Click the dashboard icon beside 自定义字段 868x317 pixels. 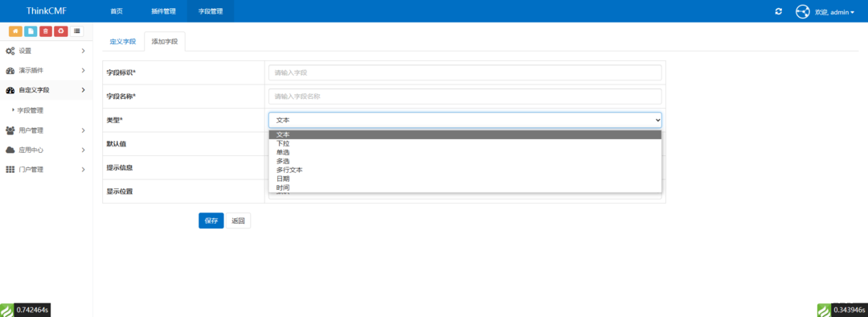pos(10,90)
